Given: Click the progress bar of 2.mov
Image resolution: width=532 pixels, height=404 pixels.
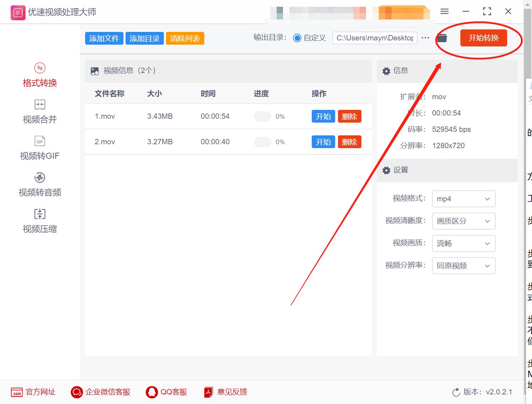Looking at the screenshot, I should pos(262,142).
